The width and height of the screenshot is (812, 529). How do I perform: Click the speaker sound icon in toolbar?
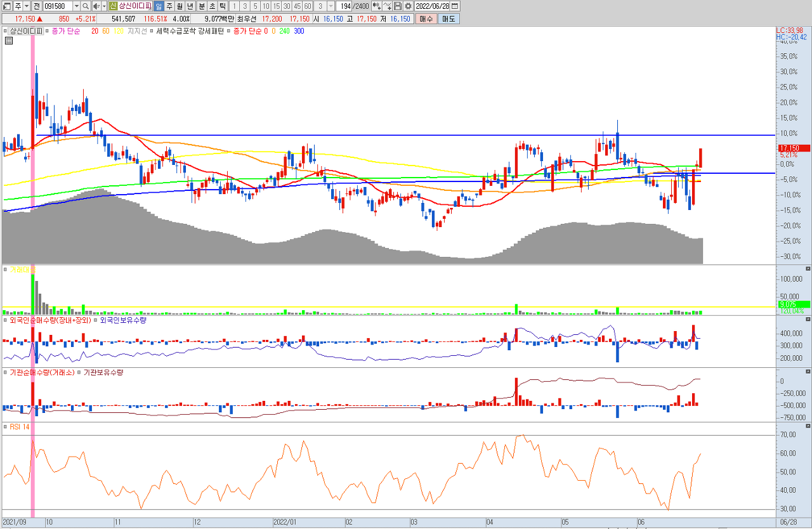click(x=96, y=6)
